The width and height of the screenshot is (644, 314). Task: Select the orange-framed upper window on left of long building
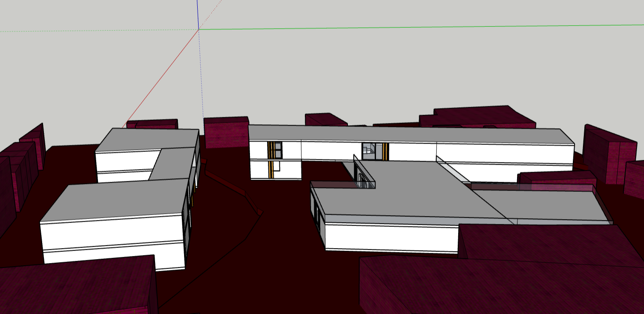[x=275, y=150]
